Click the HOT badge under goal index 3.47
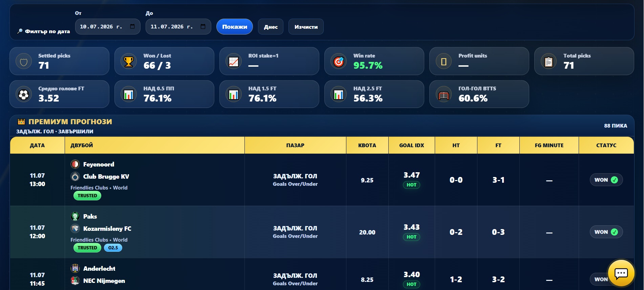 coord(411,185)
